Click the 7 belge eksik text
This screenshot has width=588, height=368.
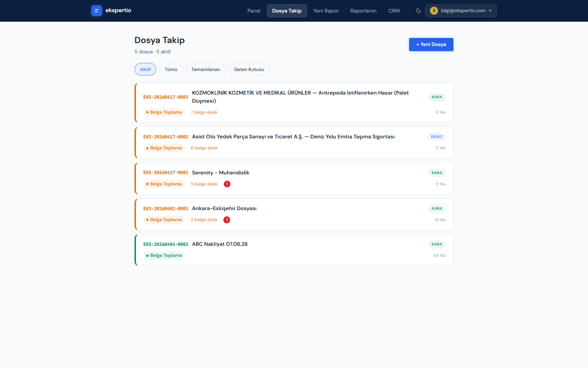204,112
